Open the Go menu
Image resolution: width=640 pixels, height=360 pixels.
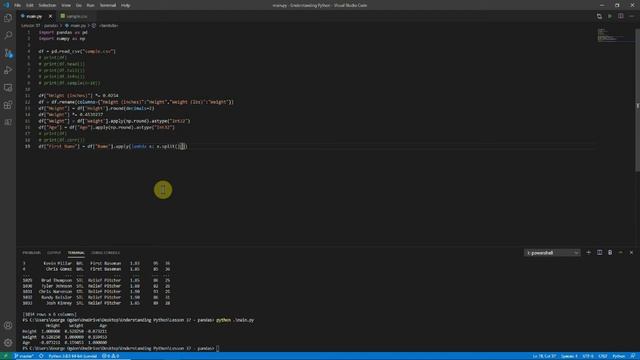[79, 5]
